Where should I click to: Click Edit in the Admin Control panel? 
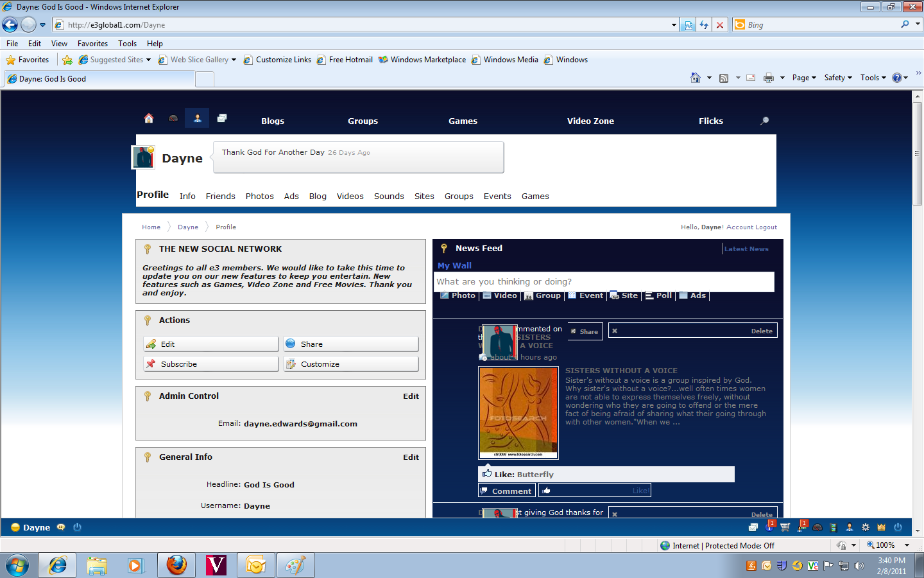pos(411,396)
